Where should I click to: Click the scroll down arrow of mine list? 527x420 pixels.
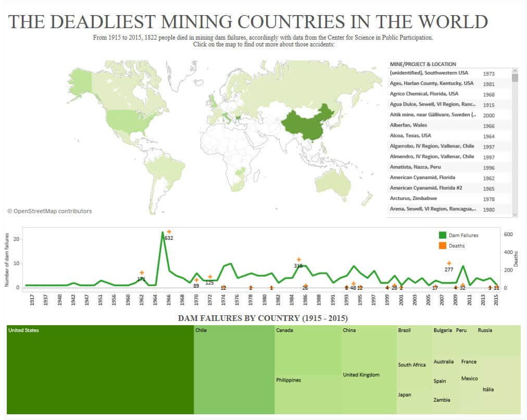(x=515, y=215)
